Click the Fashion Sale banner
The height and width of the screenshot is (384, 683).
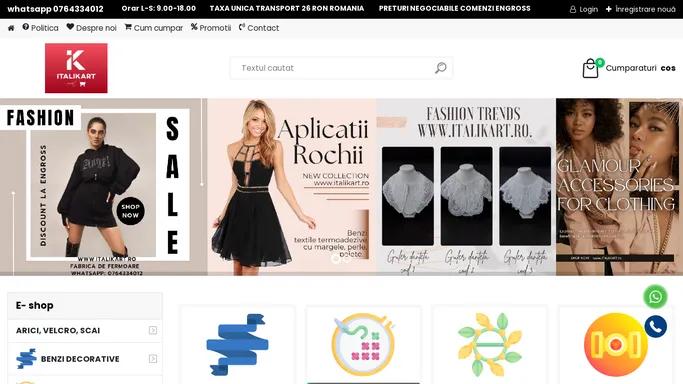click(x=103, y=187)
